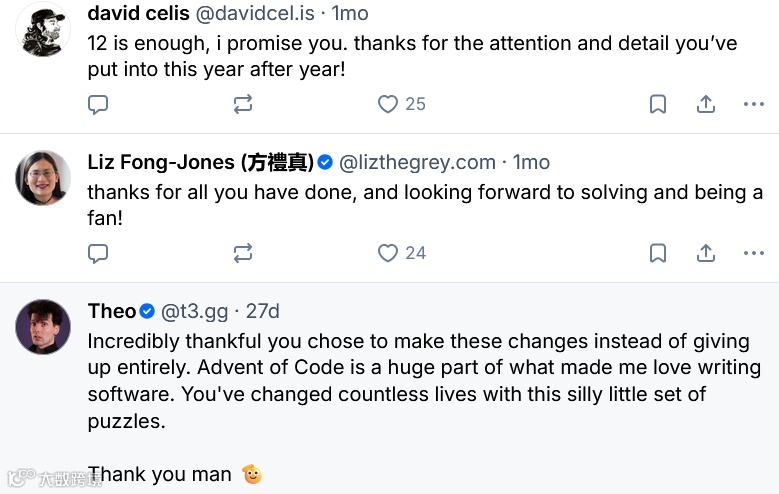Click the @lizthegrey.com handle
This screenshot has height=494, width=779.
418,162
